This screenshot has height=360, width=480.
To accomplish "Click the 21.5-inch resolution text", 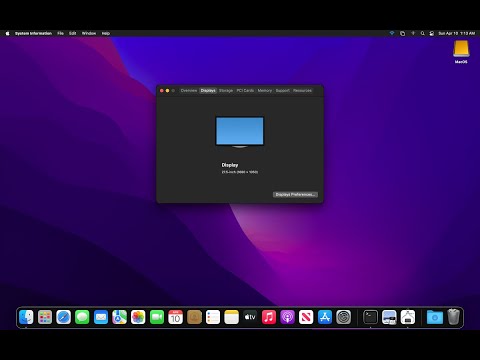I will tap(240, 172).
